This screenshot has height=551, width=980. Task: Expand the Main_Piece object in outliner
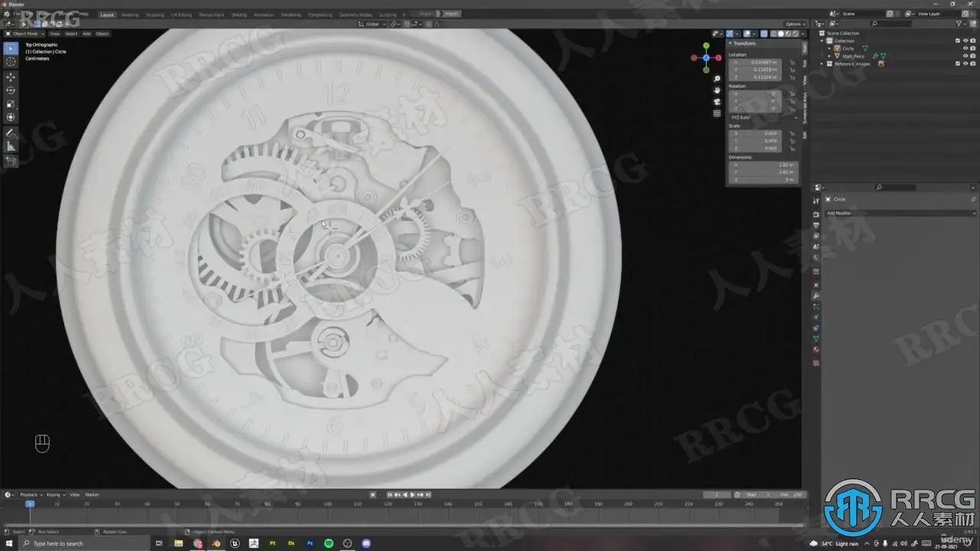830,56
